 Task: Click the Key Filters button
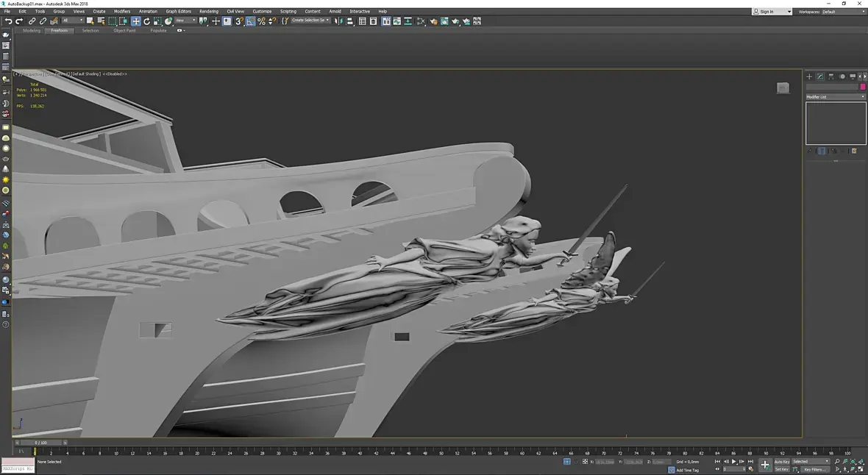tap(814, 469)
